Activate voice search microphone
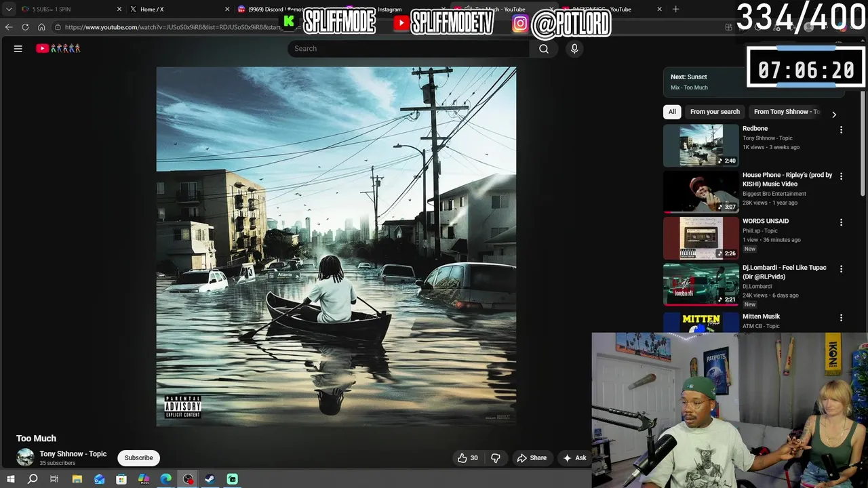Screen dimensions: 868x488 tap(574, 49)
